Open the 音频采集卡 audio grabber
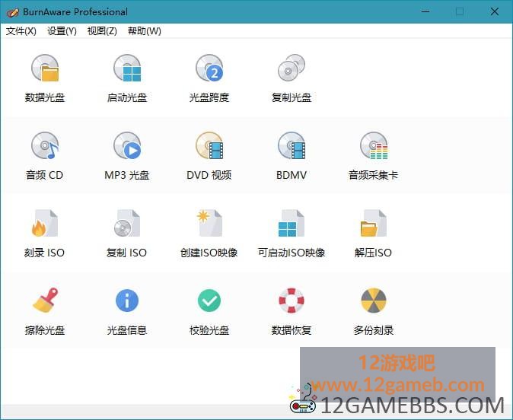Screen dimensions: 513x420 [373, 156]
